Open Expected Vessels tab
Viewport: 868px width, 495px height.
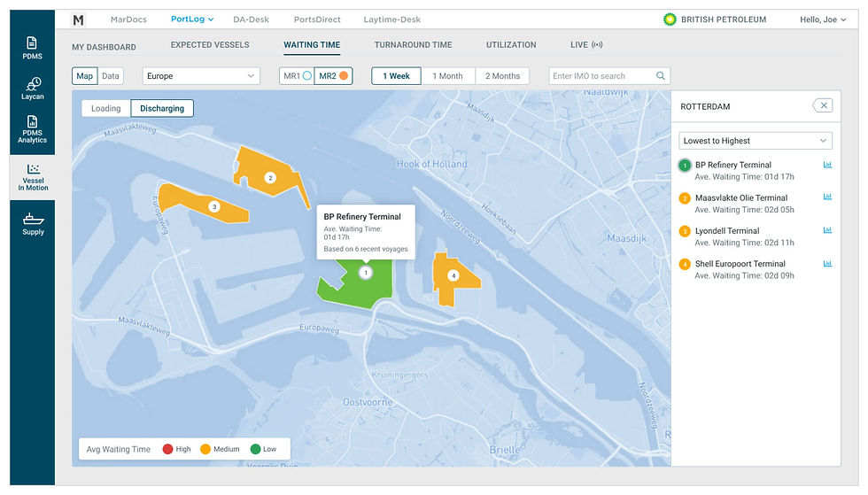click(210, 45)
